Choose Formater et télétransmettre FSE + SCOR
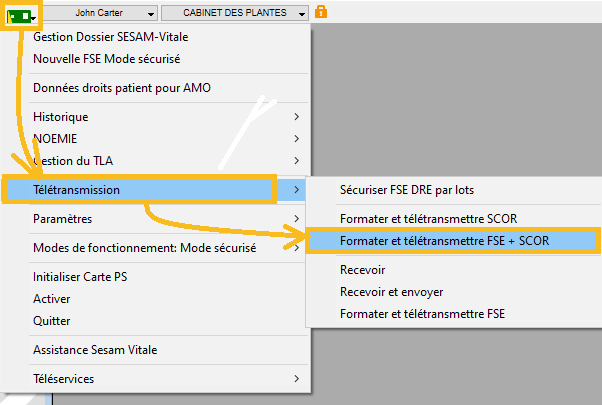The image size is (602, 405). pyautogui.click(x=444, y=240)
